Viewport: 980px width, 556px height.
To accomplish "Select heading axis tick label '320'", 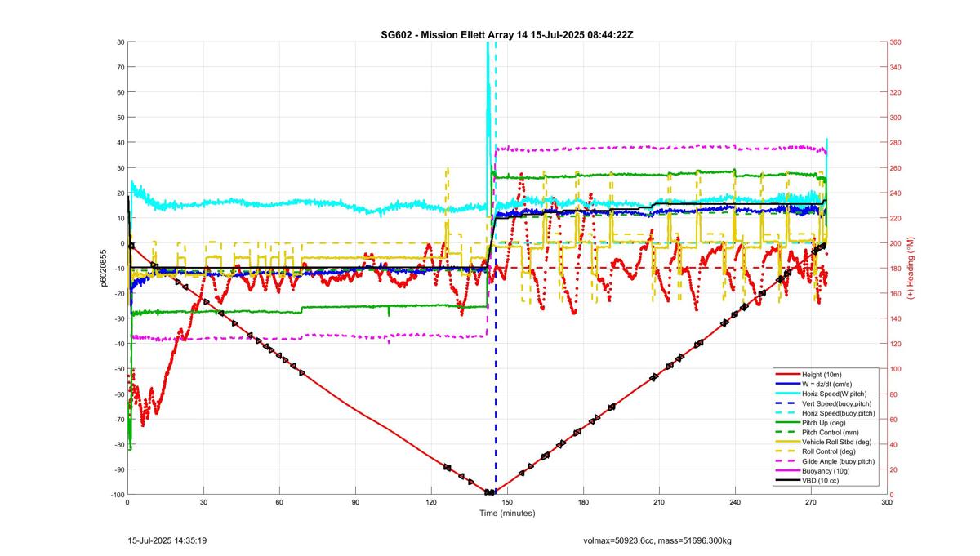I will (897, 92).
